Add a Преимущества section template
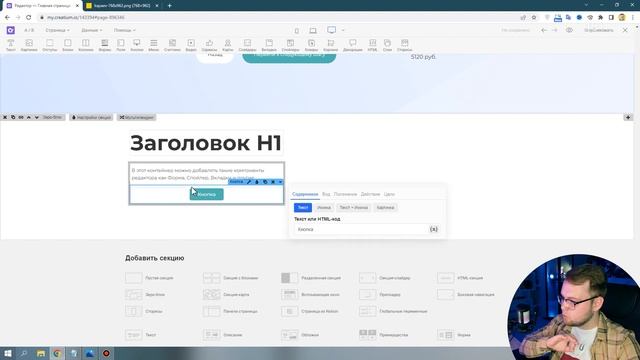 [384, 335]
